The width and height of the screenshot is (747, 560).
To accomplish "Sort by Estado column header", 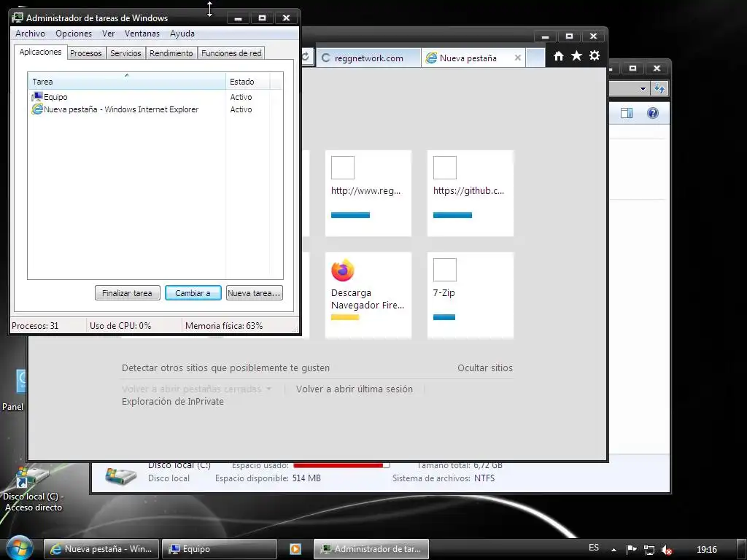I will point(248,82).
